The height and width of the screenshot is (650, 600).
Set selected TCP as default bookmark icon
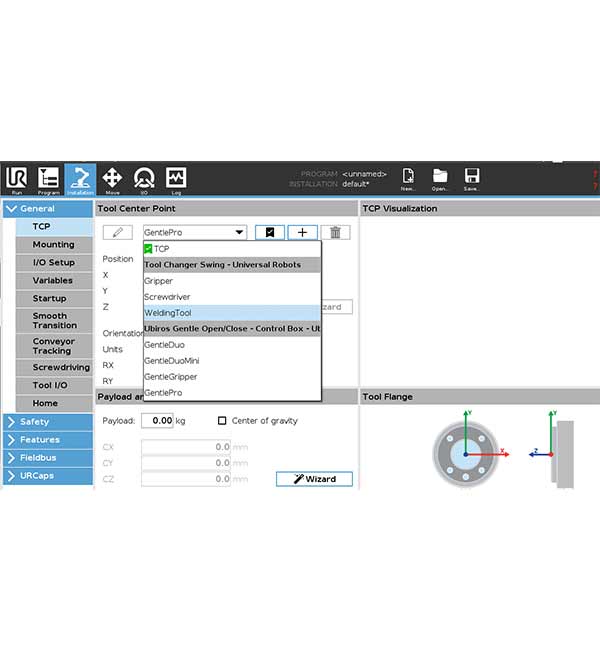[270, 233]
